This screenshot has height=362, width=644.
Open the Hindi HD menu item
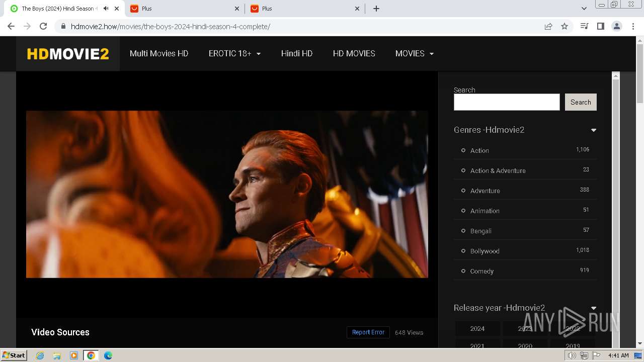point(297,53)
